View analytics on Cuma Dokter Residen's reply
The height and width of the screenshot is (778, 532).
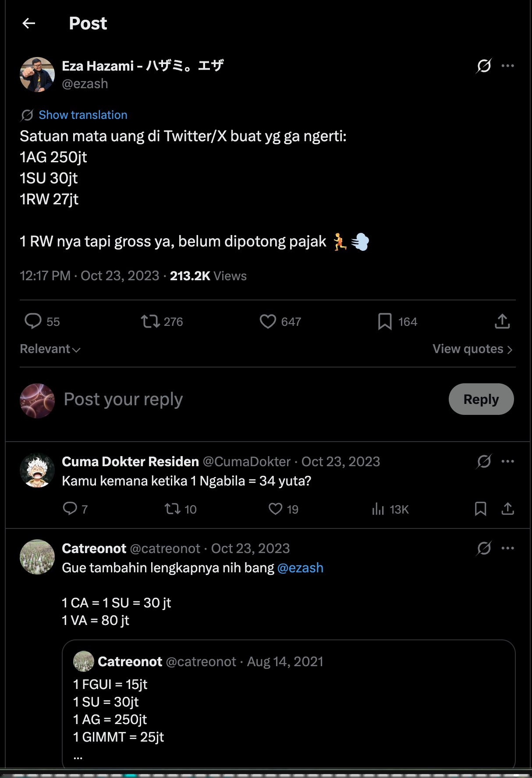[378, 509]
